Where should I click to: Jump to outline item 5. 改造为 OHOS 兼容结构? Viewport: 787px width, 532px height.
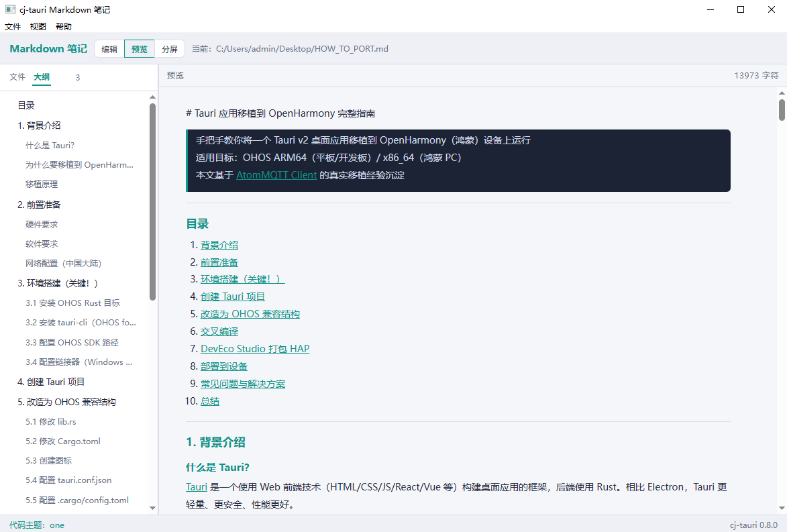click(x=66, y=402)
